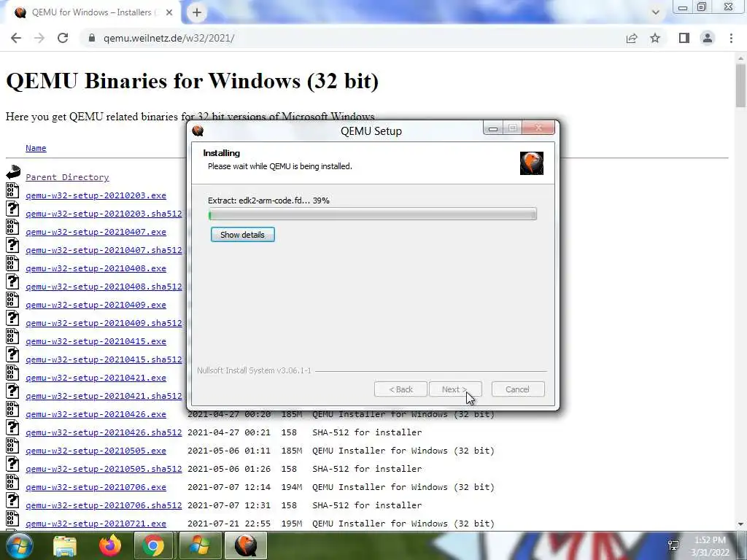Go back in Chrome browser
The width and height of the screenshot is (747, 560).
pos(16,38)
